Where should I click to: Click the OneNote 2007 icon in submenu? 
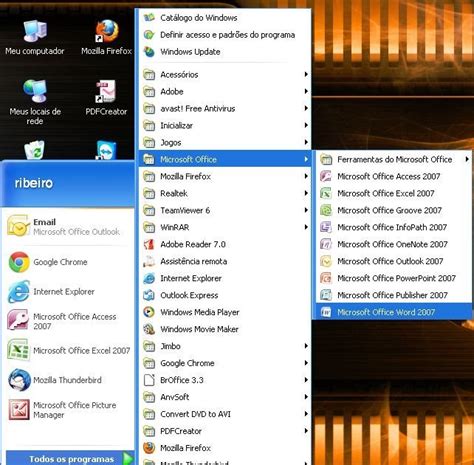[x=326, y=244]
